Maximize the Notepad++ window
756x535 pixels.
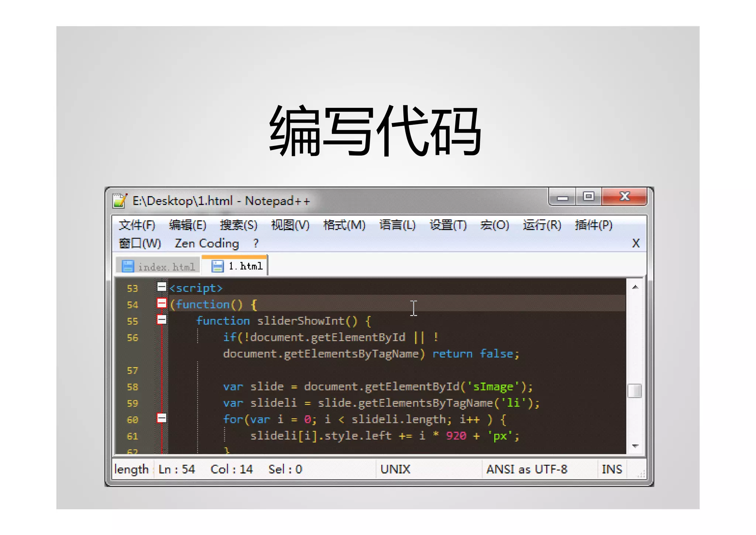pos(588,197)
